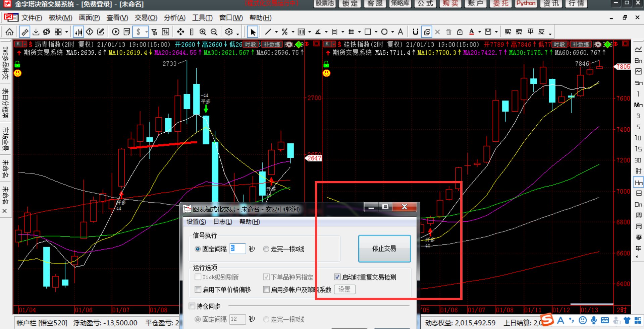
Task: Open the 日志(L) menu in trading dialog
Action: (x=223, y=222)
